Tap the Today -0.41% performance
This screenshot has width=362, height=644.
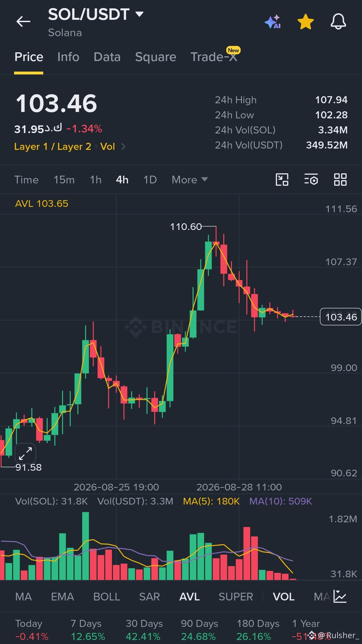pos(32,630)
